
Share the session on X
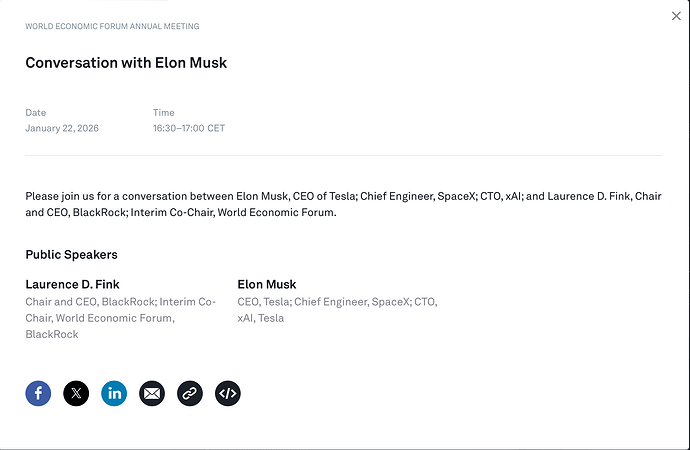coord(76,393)
